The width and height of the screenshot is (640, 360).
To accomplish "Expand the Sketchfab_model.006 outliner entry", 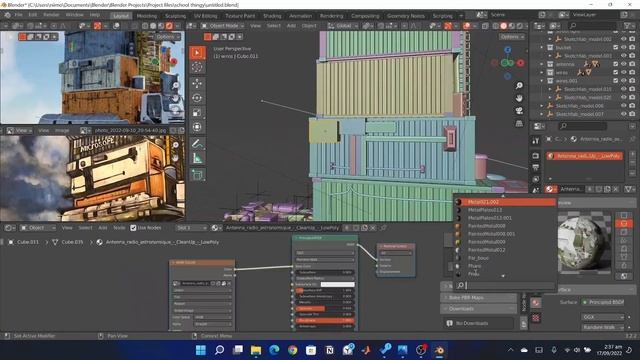I will pos(542,106).
